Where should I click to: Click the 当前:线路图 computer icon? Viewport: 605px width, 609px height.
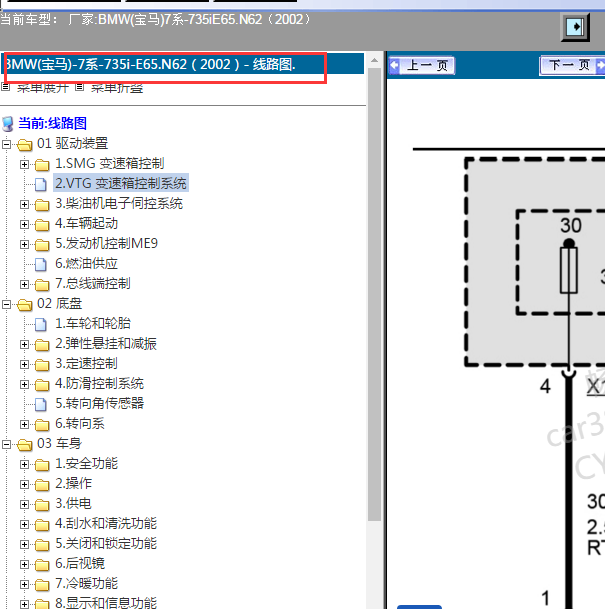click(8, 124)
